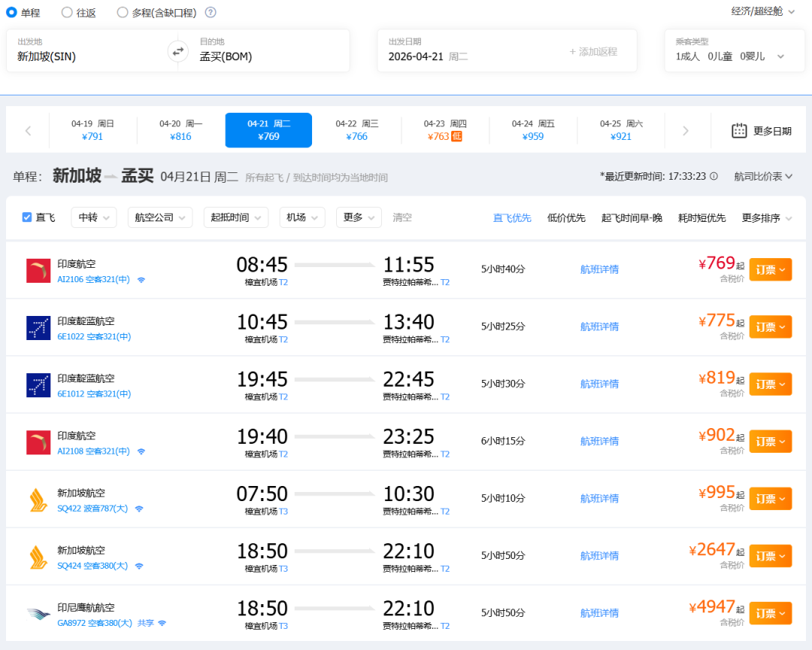Click the info icon next to update time

point(714,176)
